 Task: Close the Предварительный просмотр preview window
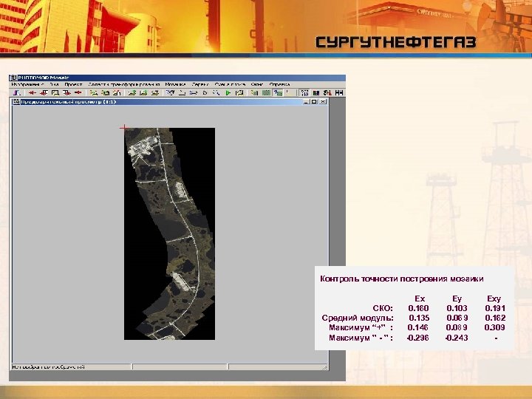pos(323,101)
